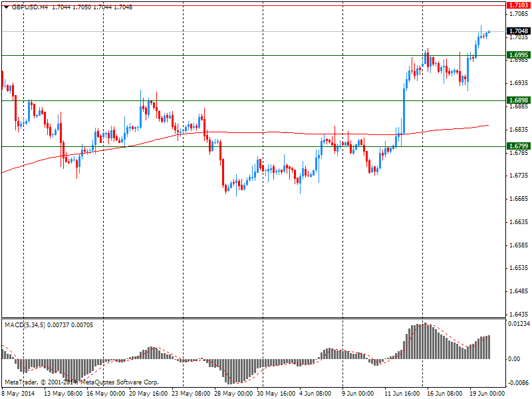Click the 16 Jun 08:00 time label
The height and width of the screenshot is (399, 532).
coord(444,394)
